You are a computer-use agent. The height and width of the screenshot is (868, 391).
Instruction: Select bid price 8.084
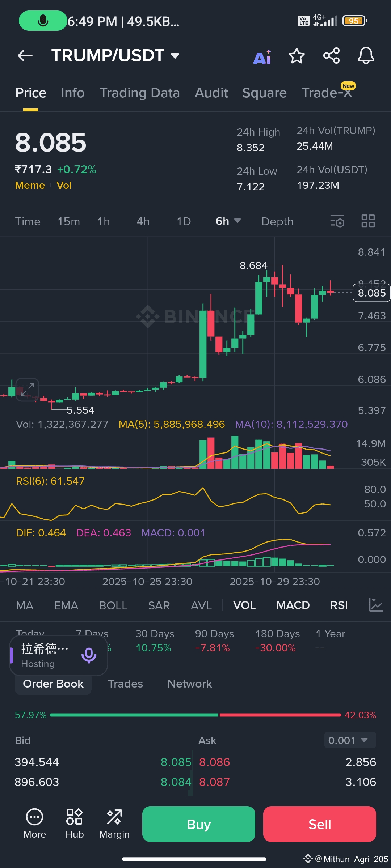[176, 782]
